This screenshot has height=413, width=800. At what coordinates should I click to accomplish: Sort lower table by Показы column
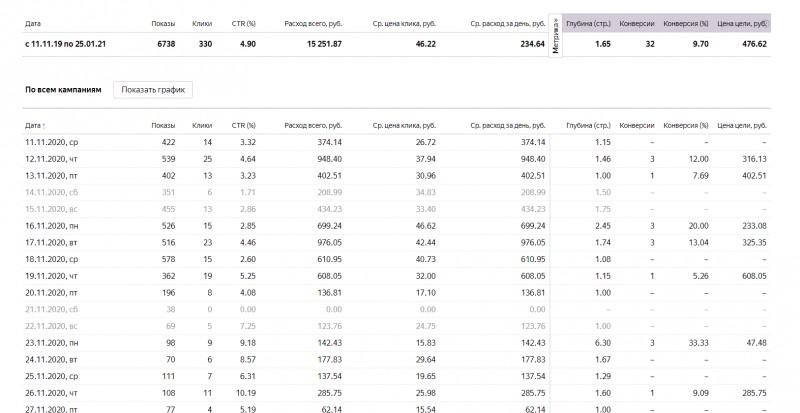click(163, 125)
